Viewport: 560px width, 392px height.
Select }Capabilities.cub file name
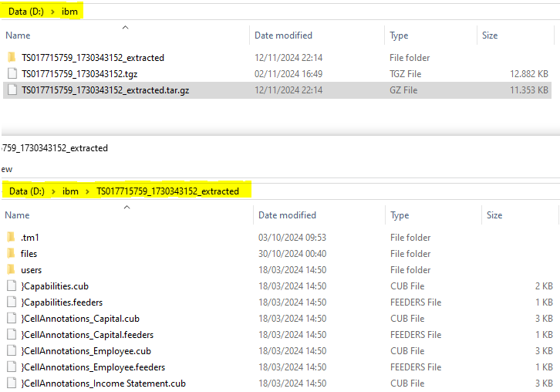(55, 286)
